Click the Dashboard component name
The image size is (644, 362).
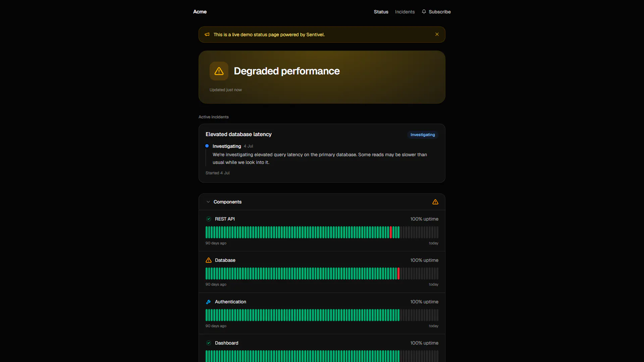point(226,343)
